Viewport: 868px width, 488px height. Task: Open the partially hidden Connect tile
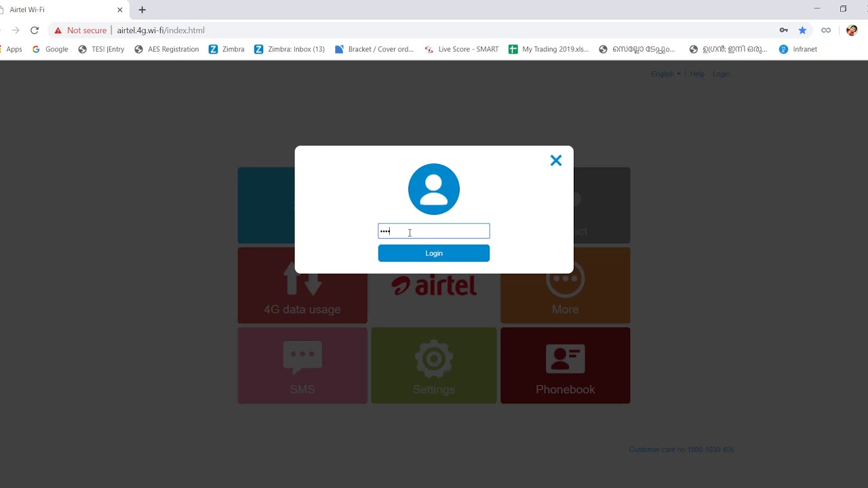[602, 205]
